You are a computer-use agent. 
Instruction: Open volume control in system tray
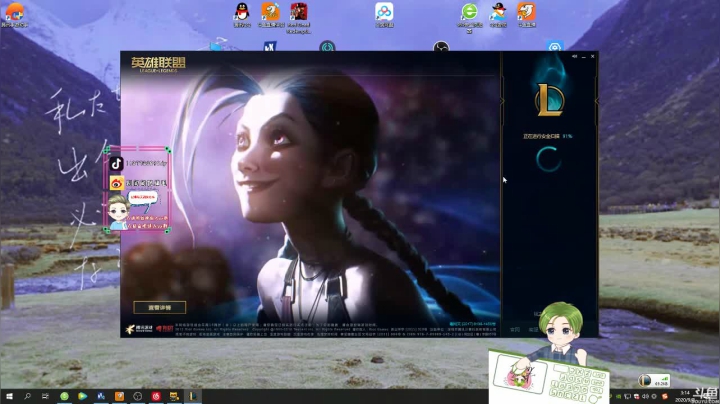[645, 396]
